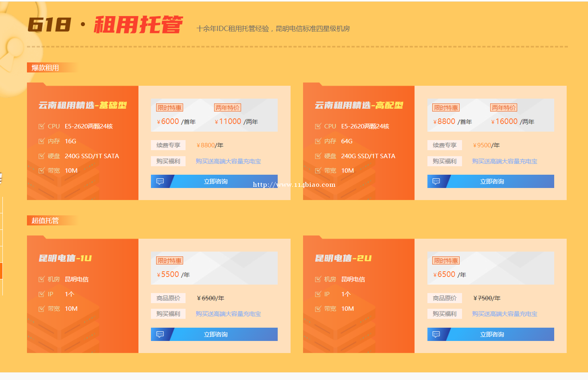The image size is (588, 380).
Task: Click 硬盘 checkmark icon in 高配型 card
Action: pos(318,156)
